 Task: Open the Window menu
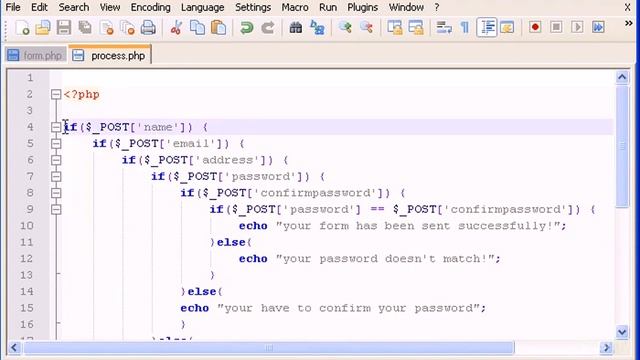coord(406,7)
